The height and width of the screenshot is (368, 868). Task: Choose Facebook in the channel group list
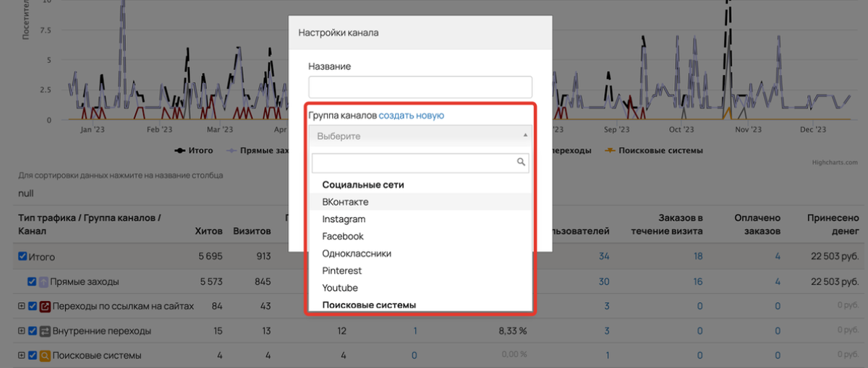click(420, 236)
